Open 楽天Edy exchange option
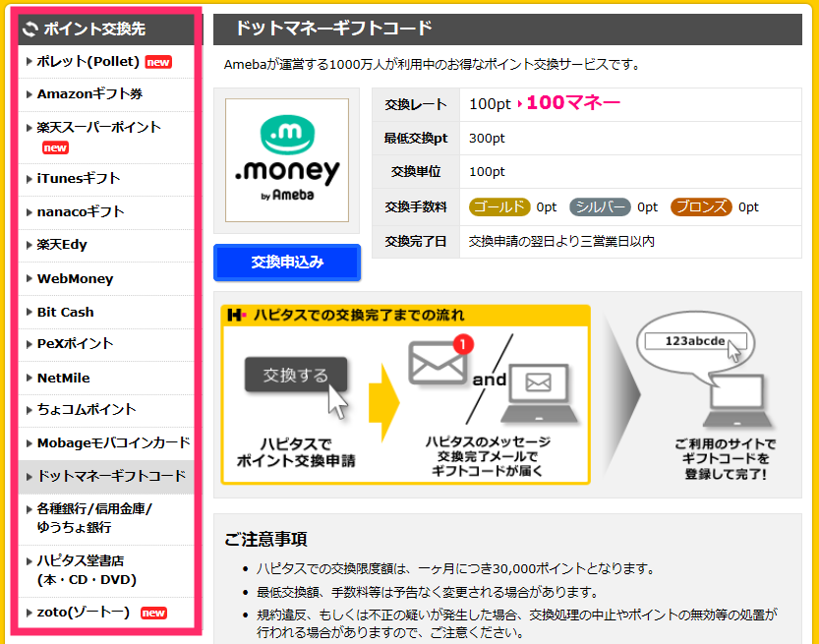Image resolution: width=819 pixels, height=644 pixels. [62, 245]
